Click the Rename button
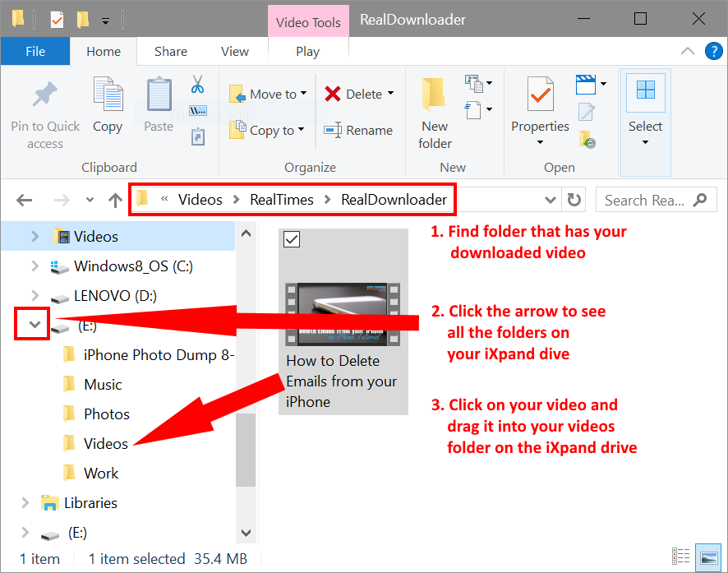This screenshot has width=728, height=573. [358, 131]
